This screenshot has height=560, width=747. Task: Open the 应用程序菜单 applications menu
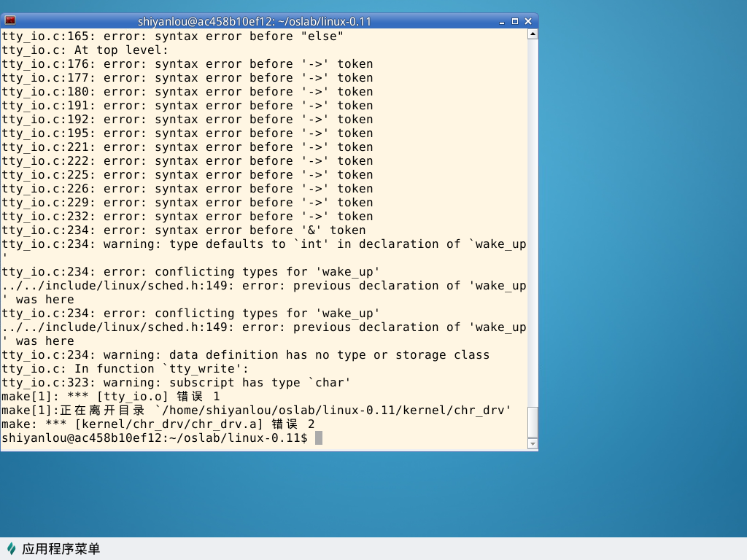coord(53,549)
